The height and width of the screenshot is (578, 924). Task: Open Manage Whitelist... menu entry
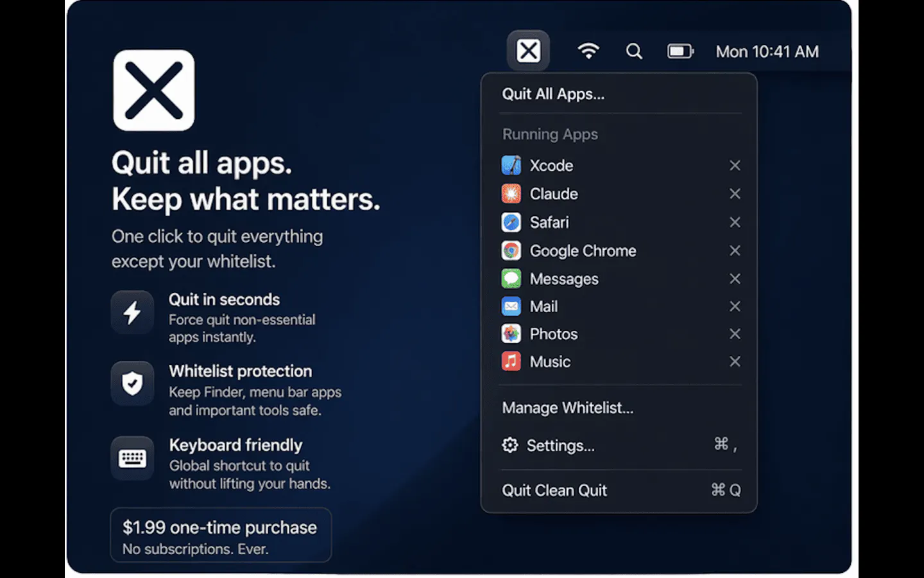tap(567, 408)
